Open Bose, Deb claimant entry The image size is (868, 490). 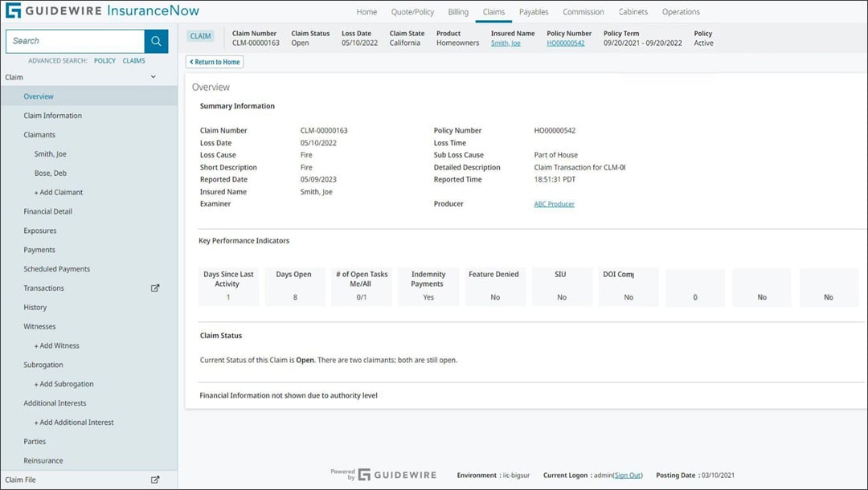point(50,174)
